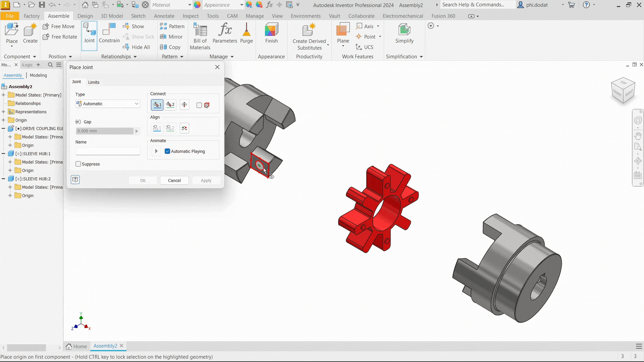Enable the Suppress checkbox
The height and width of the screenshot is (362, 644).
click(78, 164)
